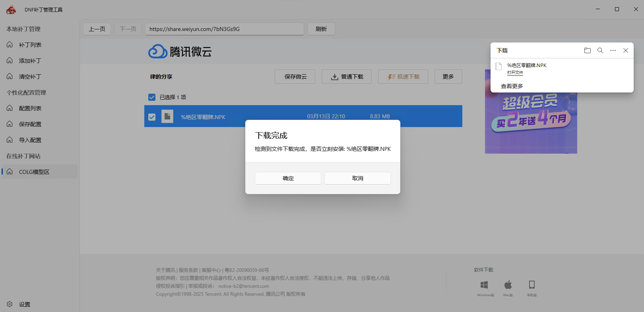Click the Tencent Weiyun cloud logo
Viewport: 644px width, 312px height.
click(x=158, y=52)
